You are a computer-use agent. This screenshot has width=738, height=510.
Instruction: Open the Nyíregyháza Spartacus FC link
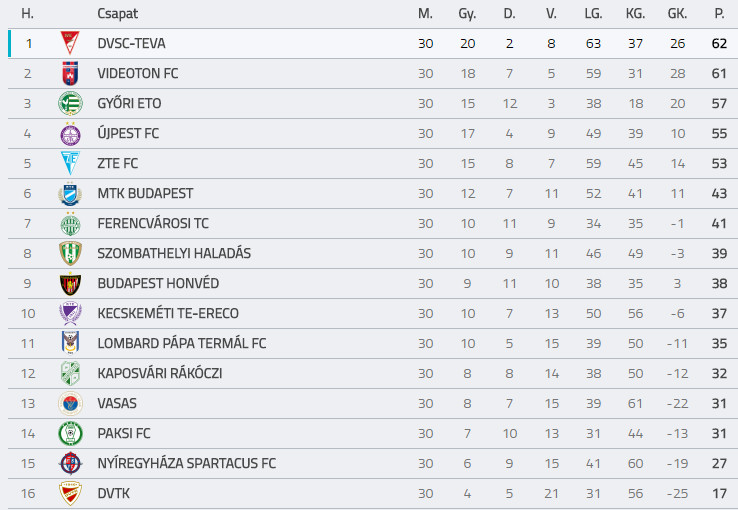tap(187, 464)
